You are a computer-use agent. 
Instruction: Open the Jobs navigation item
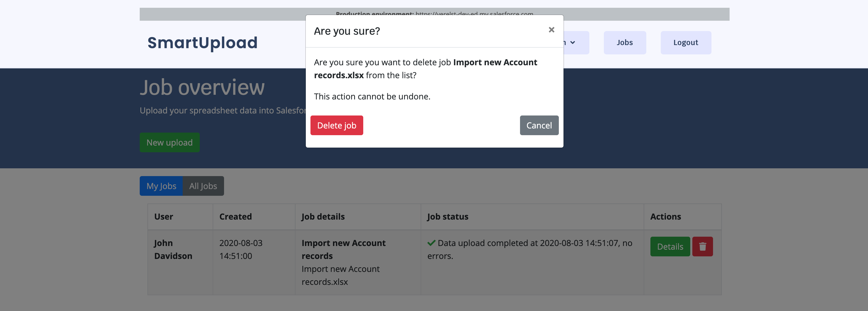624,42
